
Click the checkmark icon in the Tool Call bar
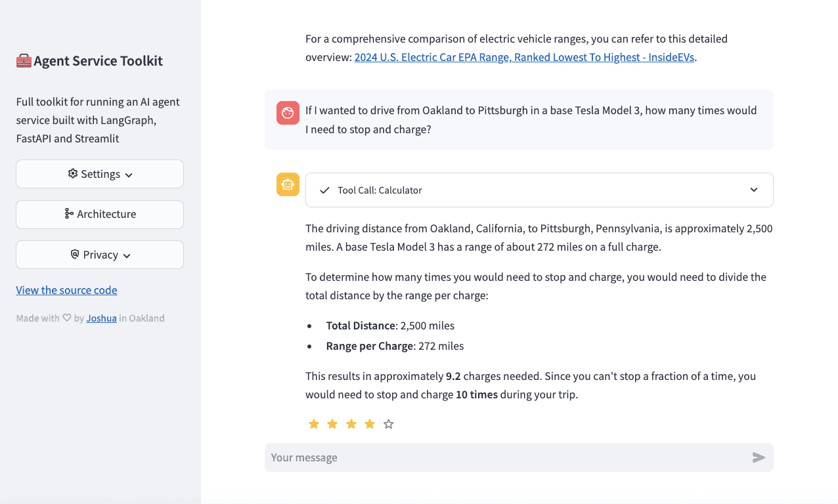click(x=324, y=190)
